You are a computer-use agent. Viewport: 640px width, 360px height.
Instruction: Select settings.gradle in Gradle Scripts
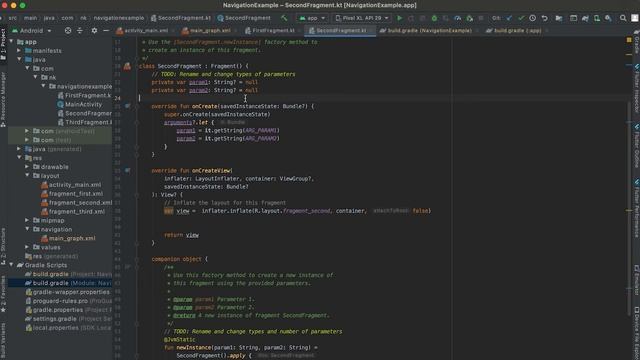click(69, 319)
